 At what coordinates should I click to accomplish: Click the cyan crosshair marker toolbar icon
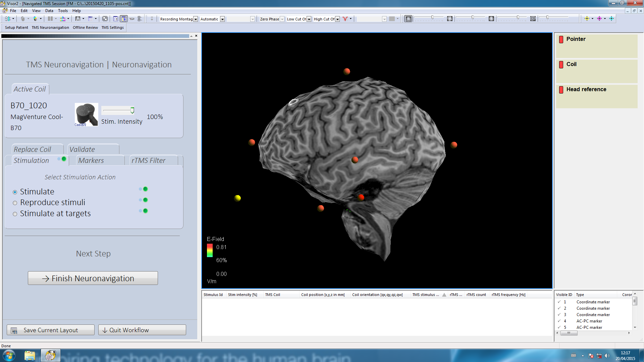(611, 19)
